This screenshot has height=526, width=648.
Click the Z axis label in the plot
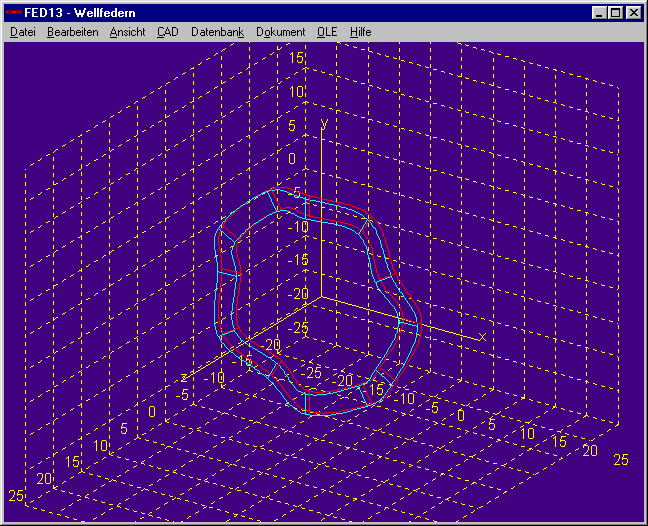tap(184, 376)
